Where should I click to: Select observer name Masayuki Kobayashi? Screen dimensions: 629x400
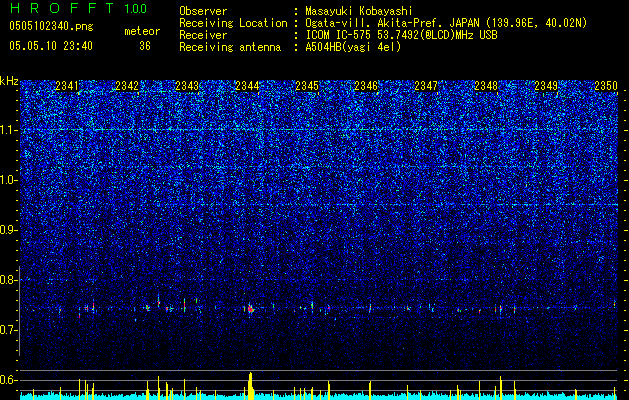tap(359, 11)
